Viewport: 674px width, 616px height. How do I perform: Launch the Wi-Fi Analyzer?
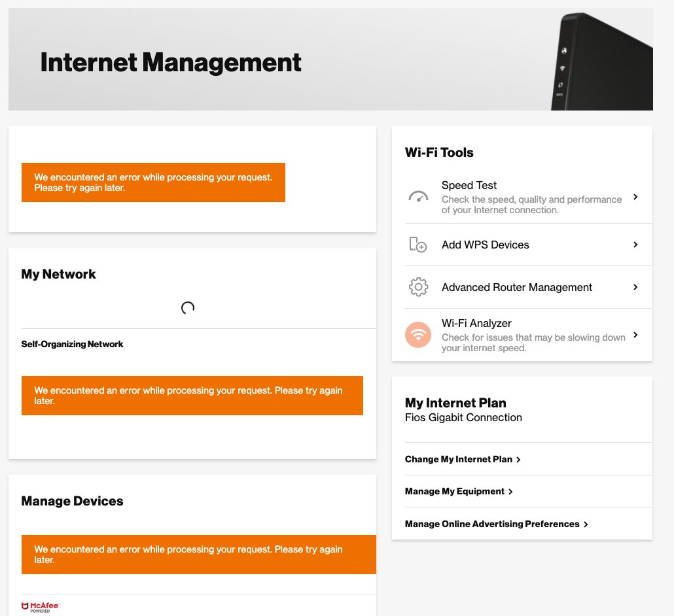[x=528, y=335]
